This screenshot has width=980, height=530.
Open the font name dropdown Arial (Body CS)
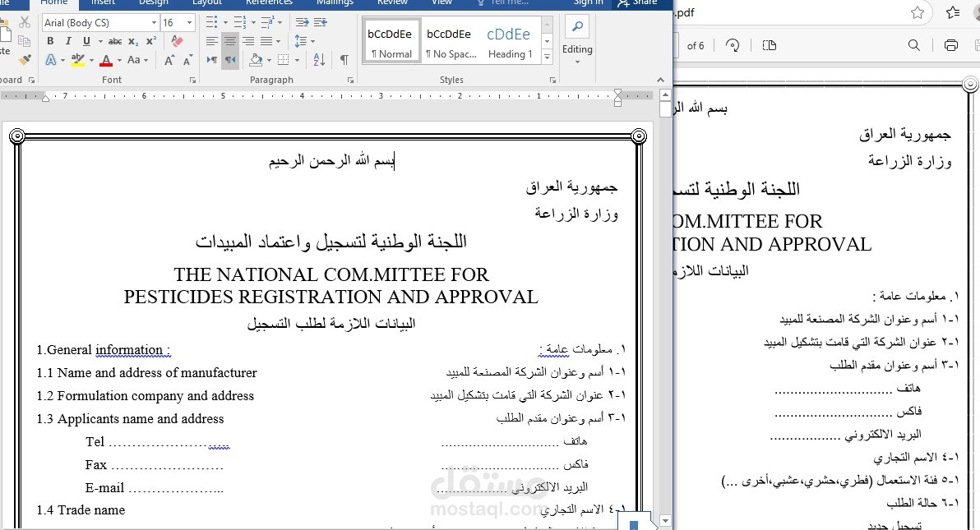tap(154, 22)
